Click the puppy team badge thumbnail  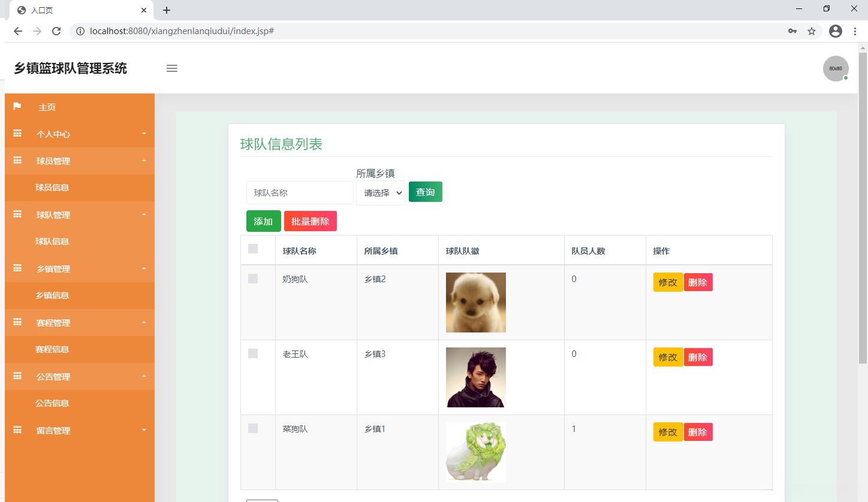pyautogui.click(x=476, y=303)
